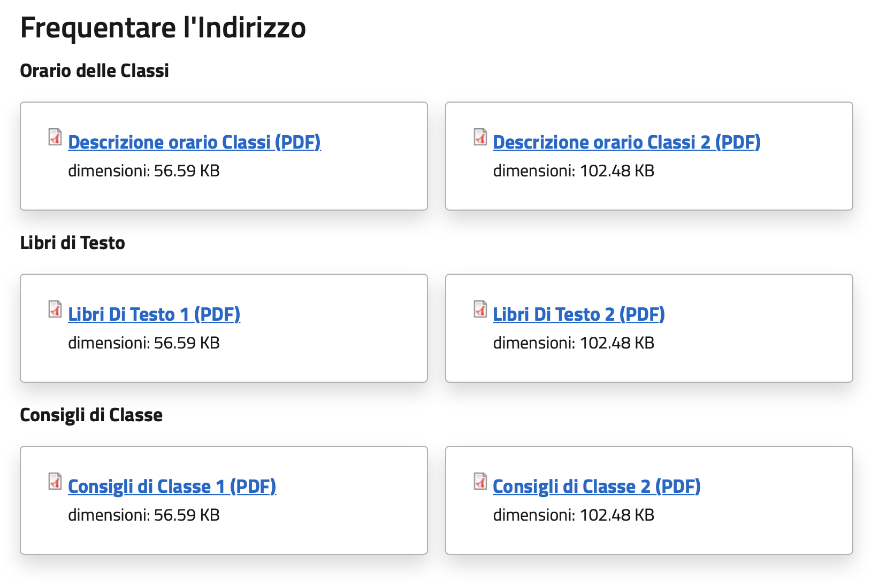887x588 pixels.
Task: Click PDF icon beside Consigli di Classe 1
Action: (55, 482)
